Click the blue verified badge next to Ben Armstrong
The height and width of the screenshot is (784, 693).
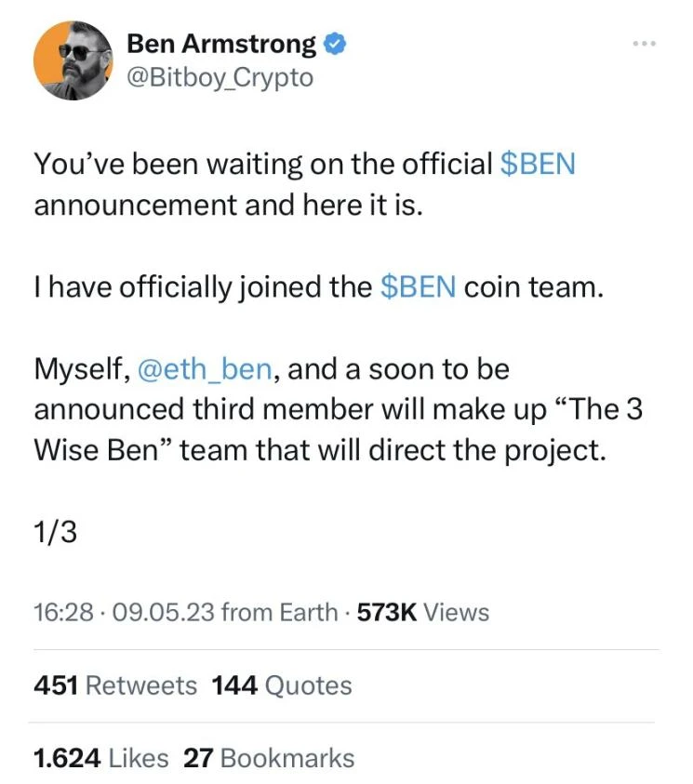(x=332, y=42)
